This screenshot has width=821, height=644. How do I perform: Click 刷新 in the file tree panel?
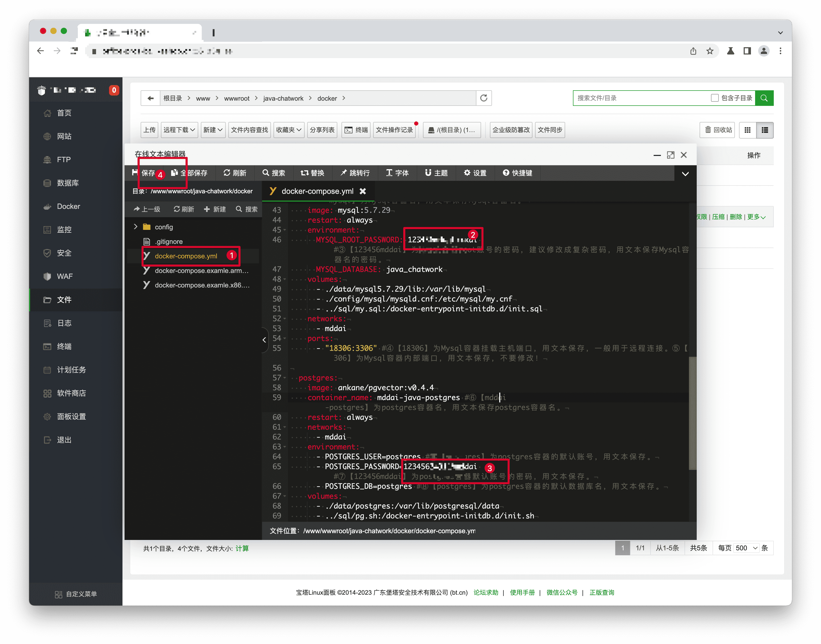click(x=184, y=209)
